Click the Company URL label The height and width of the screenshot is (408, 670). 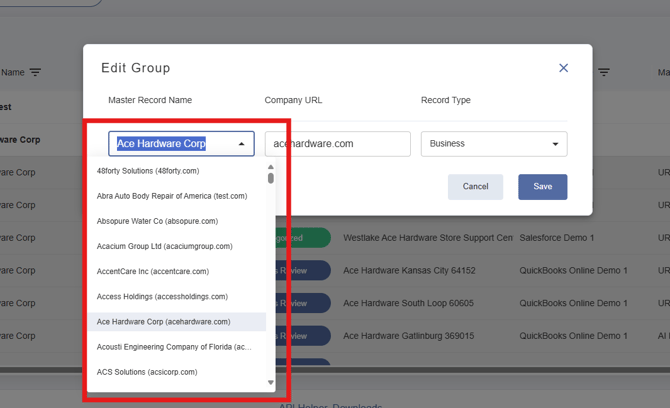(x=293, y=100)
